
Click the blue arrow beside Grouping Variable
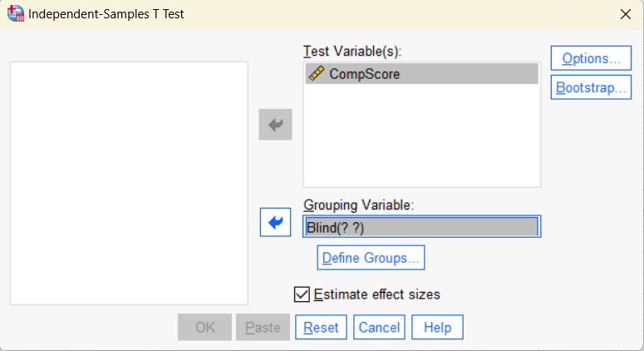tap(275, 223)
